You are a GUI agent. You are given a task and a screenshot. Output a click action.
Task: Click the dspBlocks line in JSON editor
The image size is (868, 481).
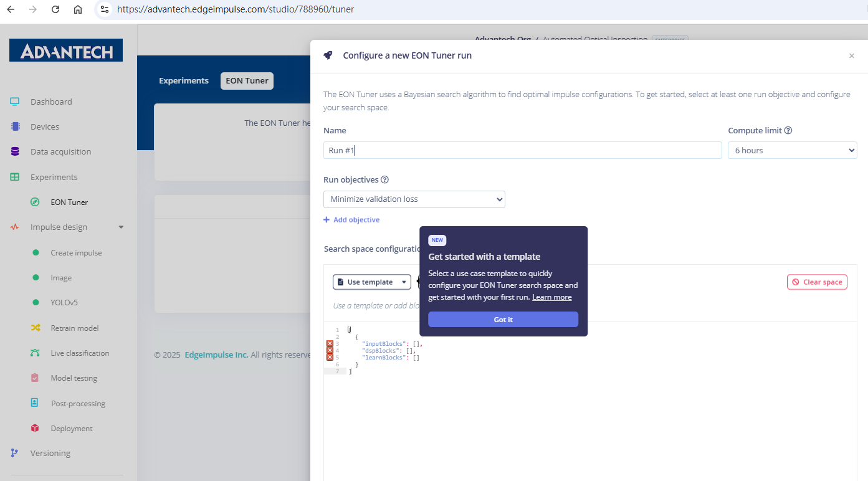coord(389,351)
